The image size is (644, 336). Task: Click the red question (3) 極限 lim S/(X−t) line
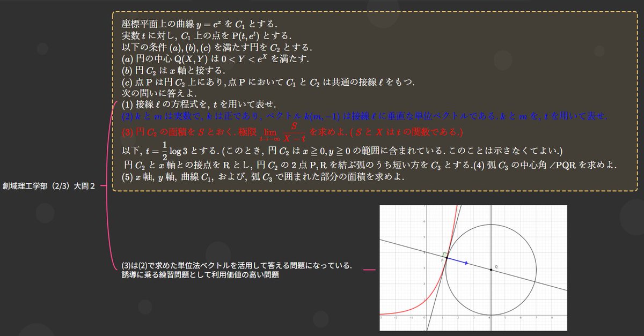[x=292, y=131]
